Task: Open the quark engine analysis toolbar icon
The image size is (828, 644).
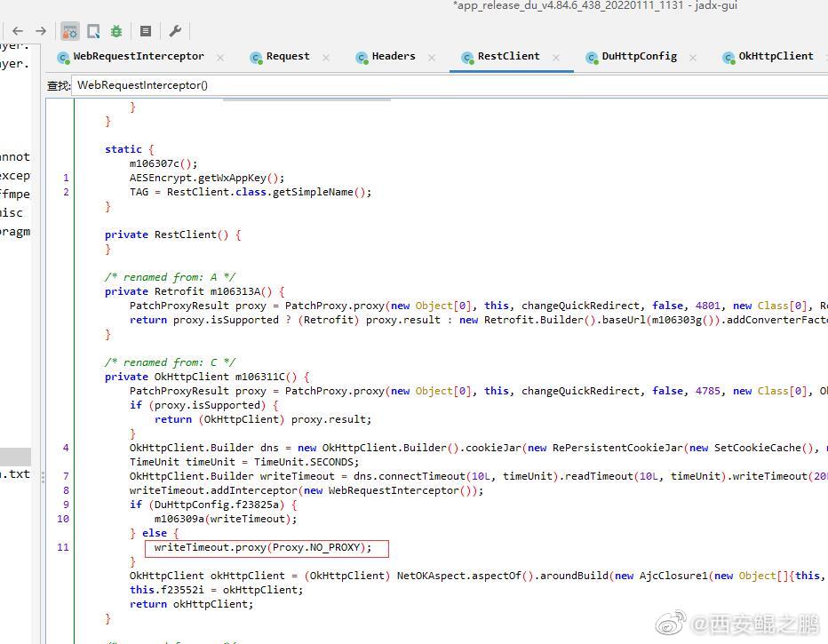Action: tap(93, 32)
